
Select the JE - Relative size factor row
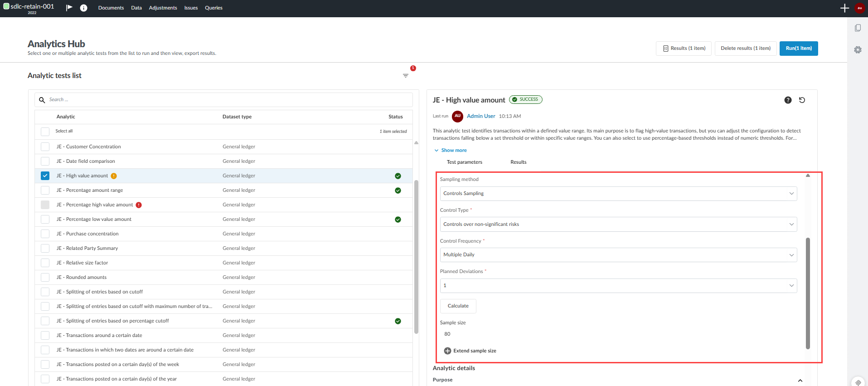click(223, 263)
